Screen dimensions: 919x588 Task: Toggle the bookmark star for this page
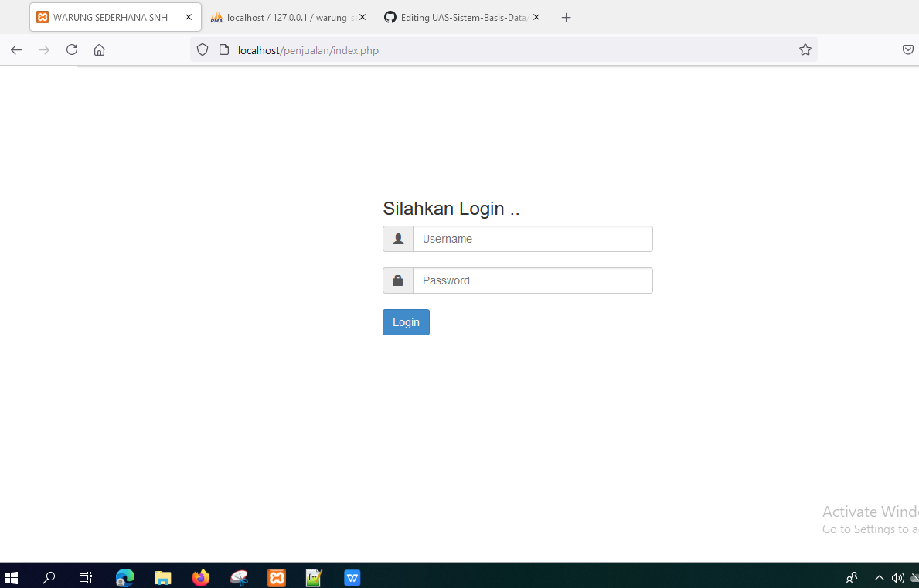click(x=805, y=49)
